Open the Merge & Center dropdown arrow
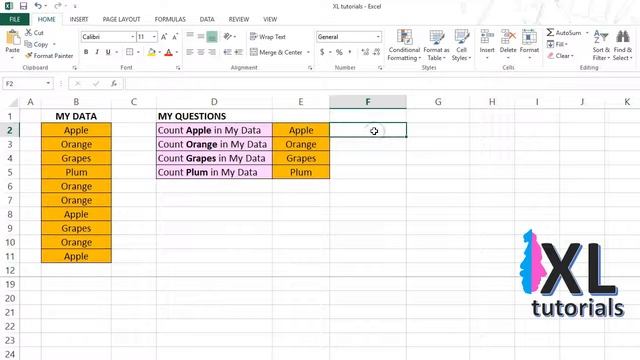Screen dimensions: 640x360 click(x=308, y=52)
